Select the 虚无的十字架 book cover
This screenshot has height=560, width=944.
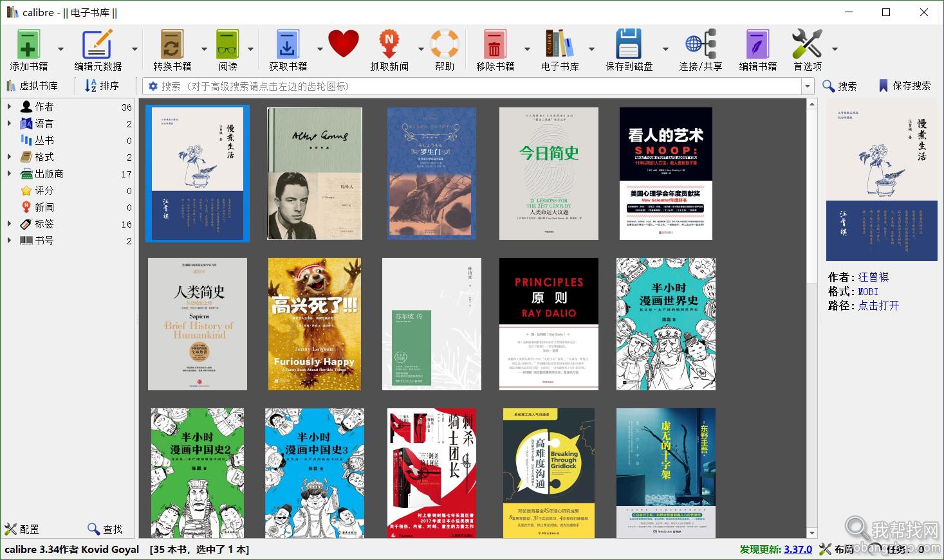click(x=666, y=473)
